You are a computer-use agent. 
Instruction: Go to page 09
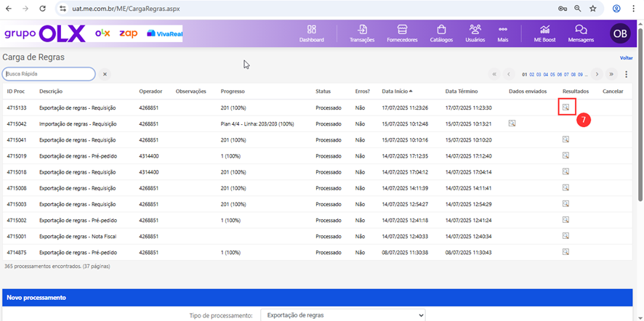580,75
